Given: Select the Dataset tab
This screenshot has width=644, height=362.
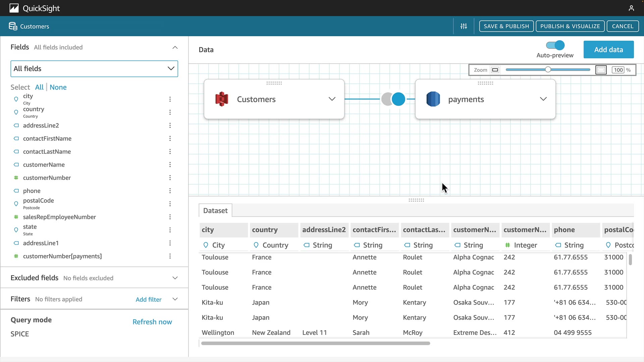Looking at the screenshot, I should click(x=215, y=210).
